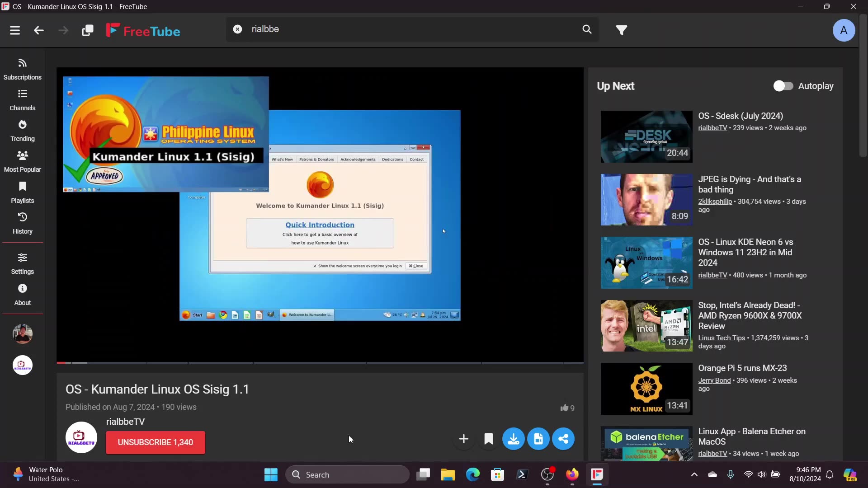View Most Popular videos

pyautogui.click(x=22, y=161)
